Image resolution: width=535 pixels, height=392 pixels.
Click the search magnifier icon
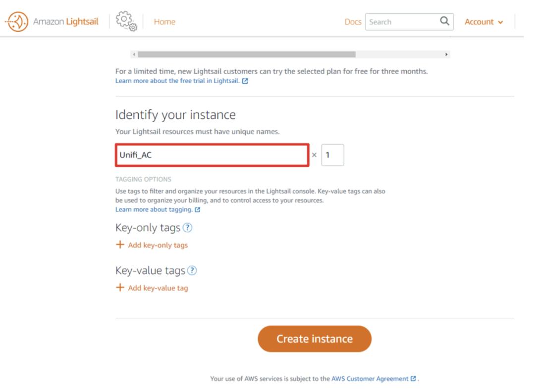(x=444, y=21)
